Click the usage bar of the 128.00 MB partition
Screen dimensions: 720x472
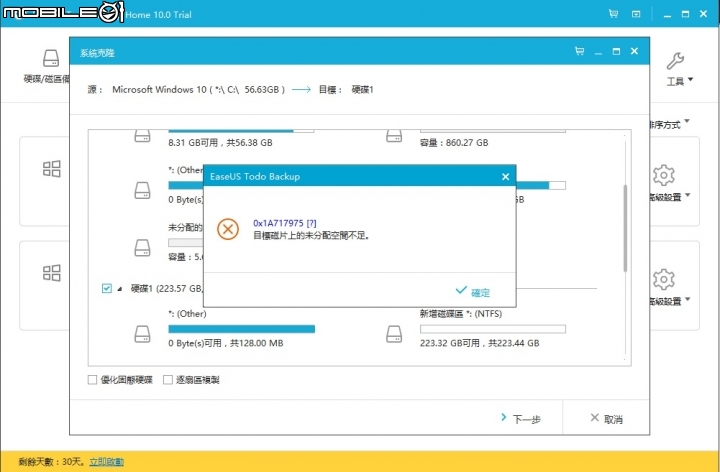242,329
